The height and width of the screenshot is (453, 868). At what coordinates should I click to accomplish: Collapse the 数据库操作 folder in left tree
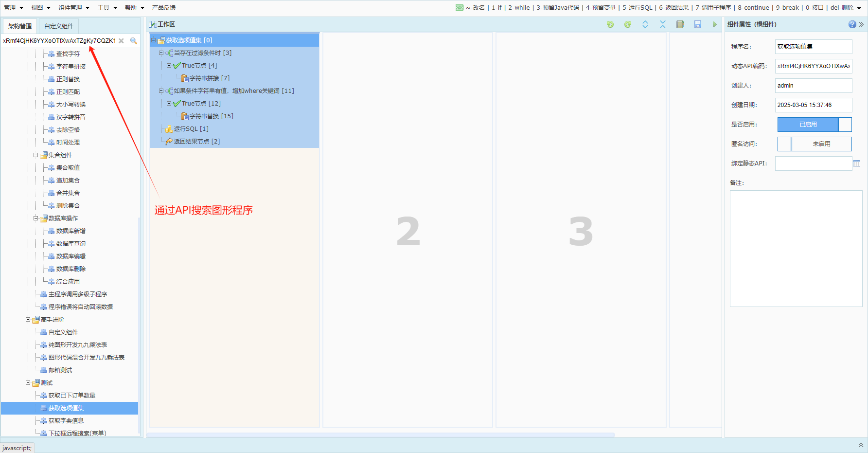35,218
